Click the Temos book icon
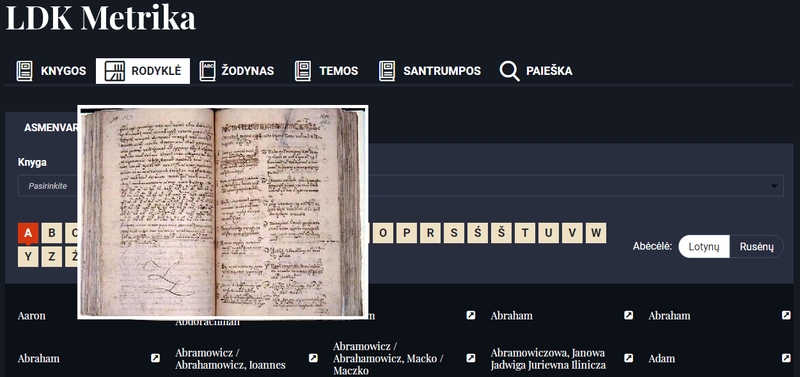 [x=303, y=71]
